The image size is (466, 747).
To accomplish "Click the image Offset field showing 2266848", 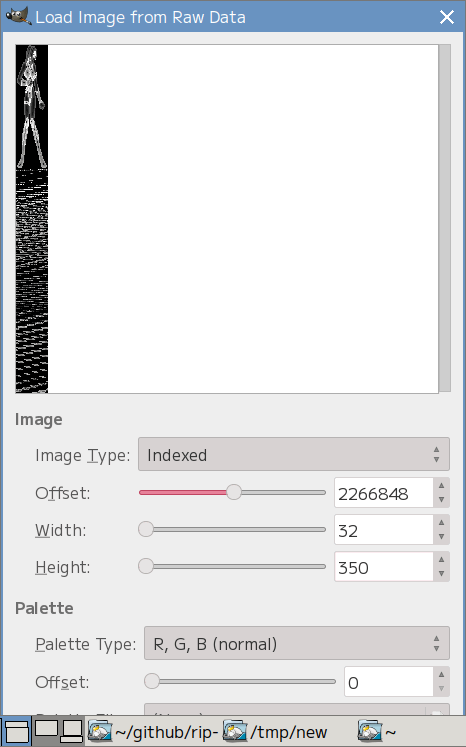I will coord(384,493).
